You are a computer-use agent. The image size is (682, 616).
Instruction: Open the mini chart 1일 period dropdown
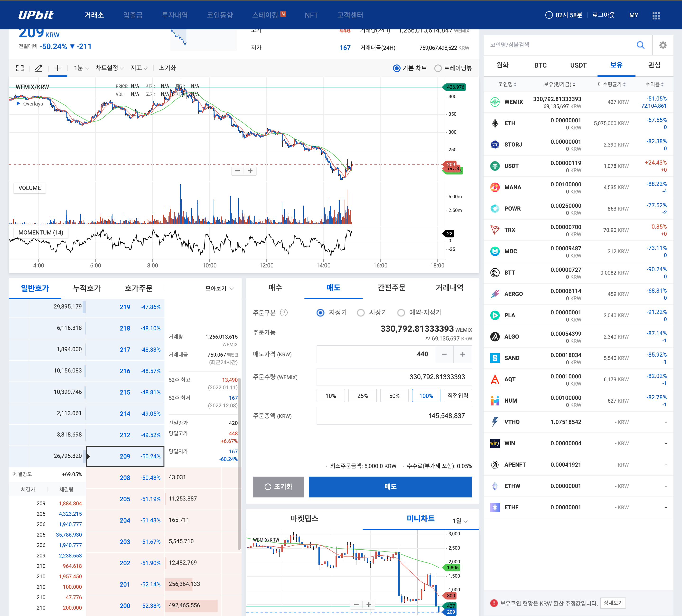pyautogui.click(x=460, y=521)
